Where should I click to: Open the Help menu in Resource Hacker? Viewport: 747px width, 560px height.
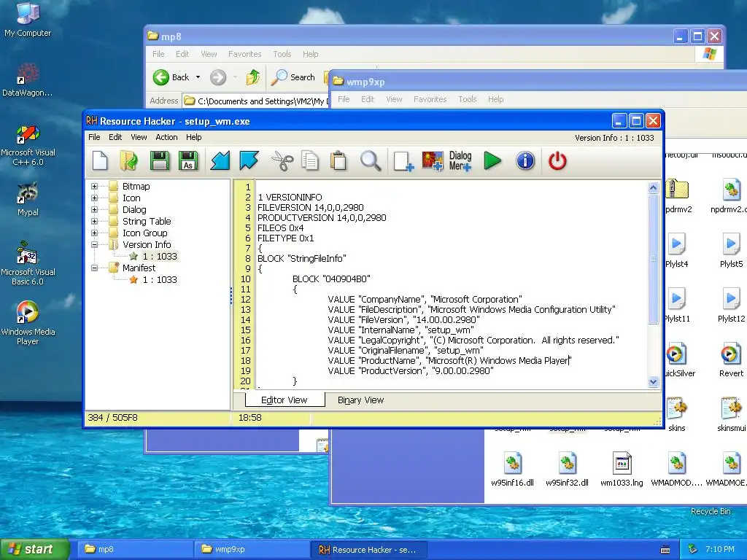coord(193,137)
